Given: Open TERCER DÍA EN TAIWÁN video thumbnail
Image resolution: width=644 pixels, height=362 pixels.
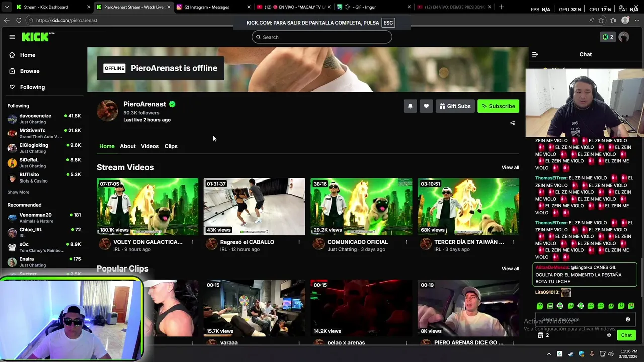Looking at the screenshot, I should pyautogui.click(x=468, y=207).
